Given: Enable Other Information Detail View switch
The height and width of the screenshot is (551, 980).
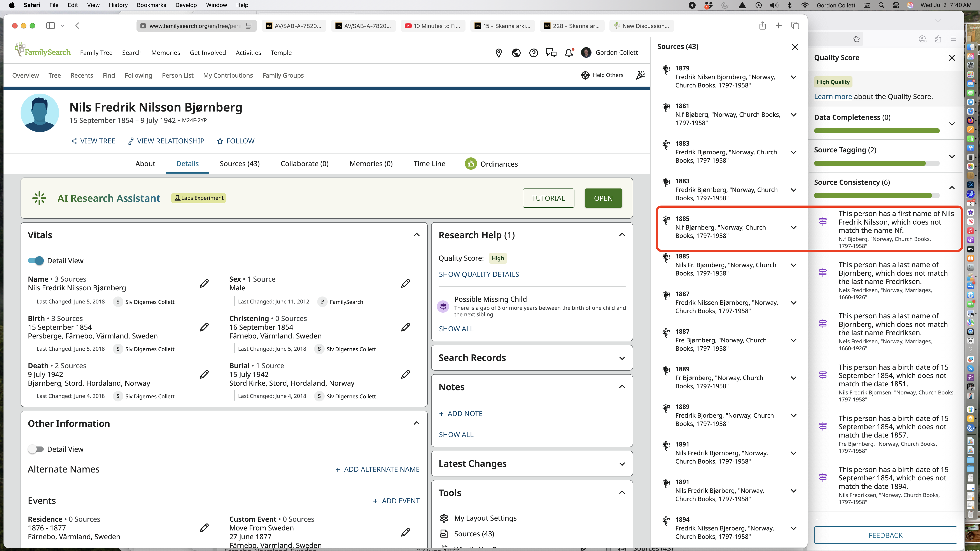Looking at the screenshot, I should (x=36, y=449).
